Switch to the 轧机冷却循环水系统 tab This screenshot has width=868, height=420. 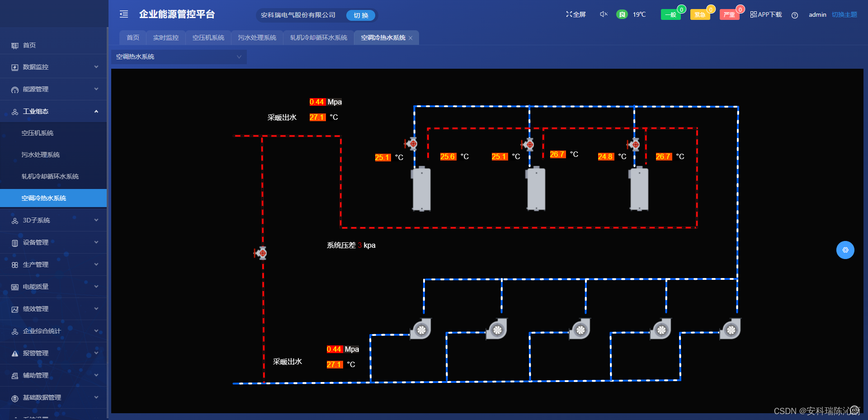pyautogui.click(x=319, y=38)
